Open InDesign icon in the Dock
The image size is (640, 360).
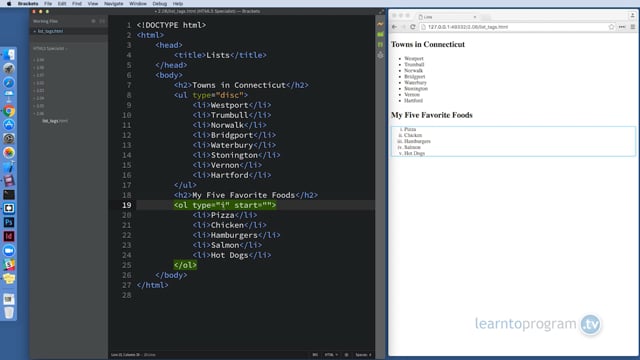coord(9,236)
